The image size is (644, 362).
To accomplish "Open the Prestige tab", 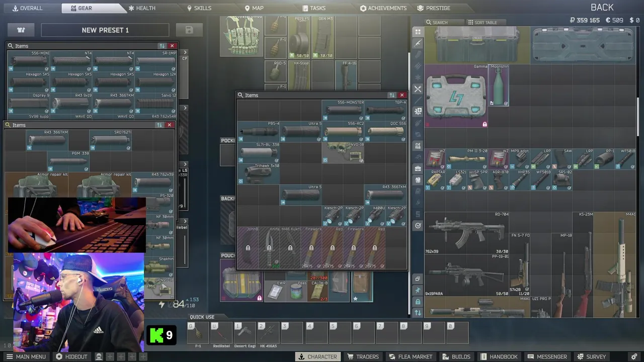I will (x=434, y=8).
